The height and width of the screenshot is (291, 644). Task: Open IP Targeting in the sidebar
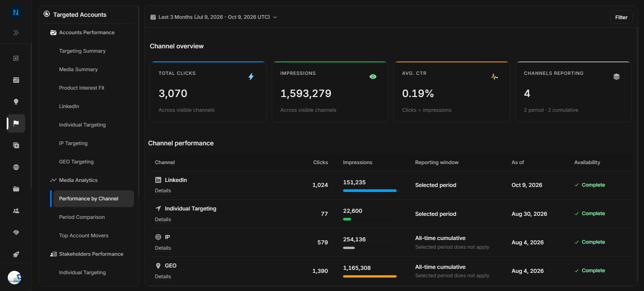[73, 143]
